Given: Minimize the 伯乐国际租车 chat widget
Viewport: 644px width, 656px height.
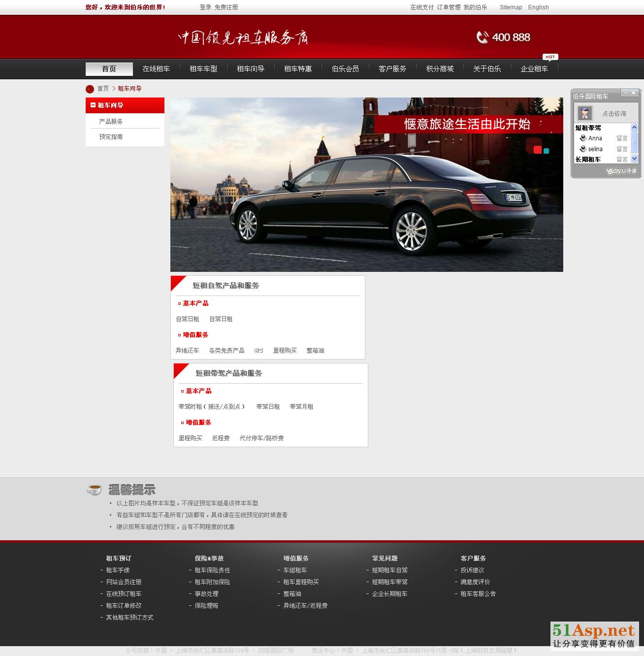Looking at the screenshot, I should pyautogui.click(x=625, y=93).
